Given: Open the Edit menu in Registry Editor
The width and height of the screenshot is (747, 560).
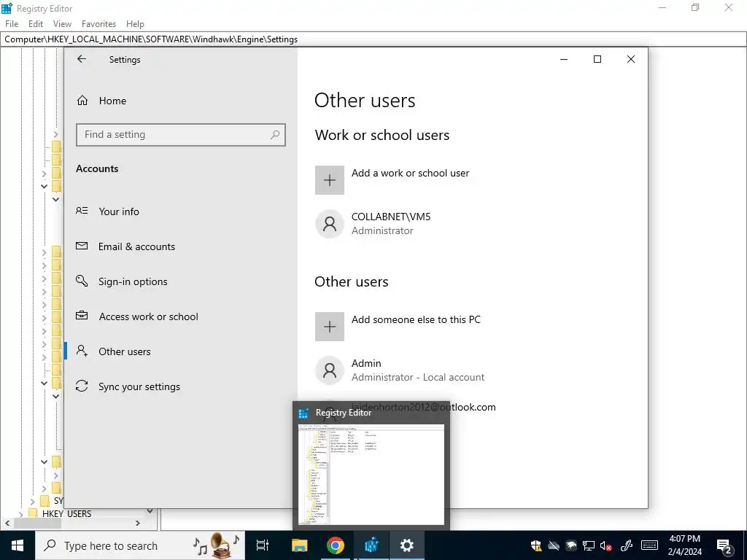Looking at the screenshot, I should (x=36, y=24).
